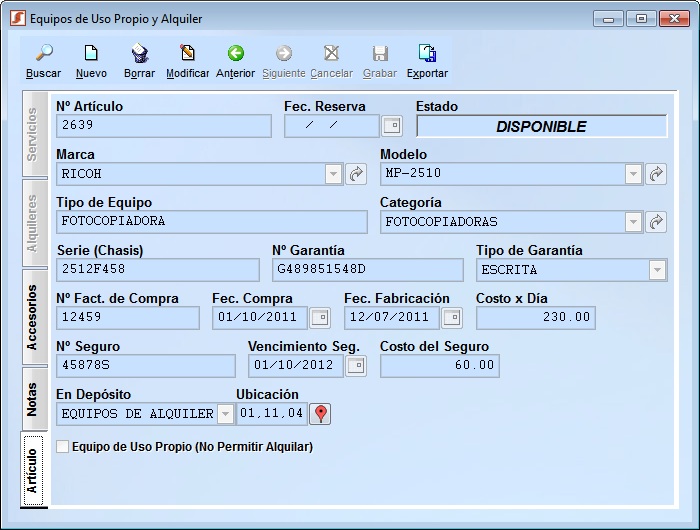This screenshot has height=530, width=700.
Task: Open the Tipo de Garantía dropdown
Action: tap(657, 270)
